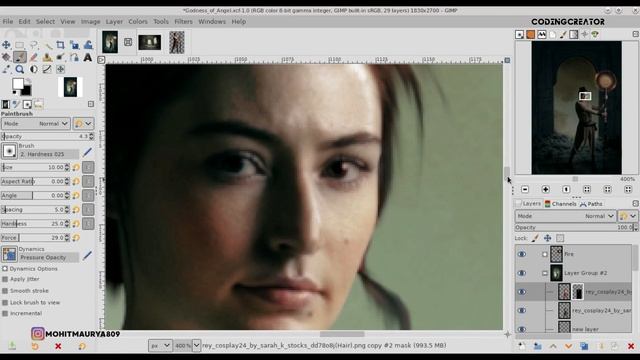Screen dimensions: 640x360
Task: Switch to the Channels tab
Action: point(560,204)
